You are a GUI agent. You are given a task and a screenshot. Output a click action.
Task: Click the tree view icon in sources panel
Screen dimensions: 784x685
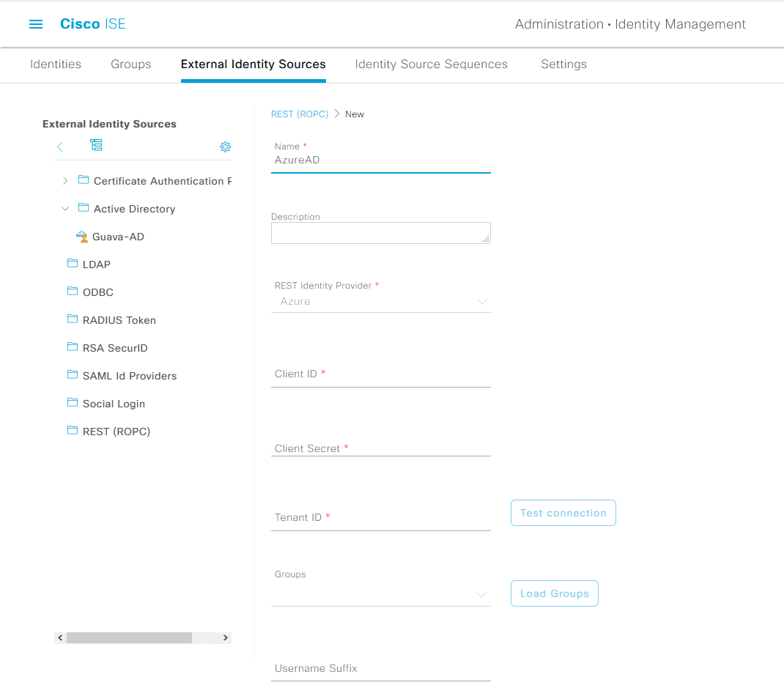pyautogui.click(x=96, y=145)
